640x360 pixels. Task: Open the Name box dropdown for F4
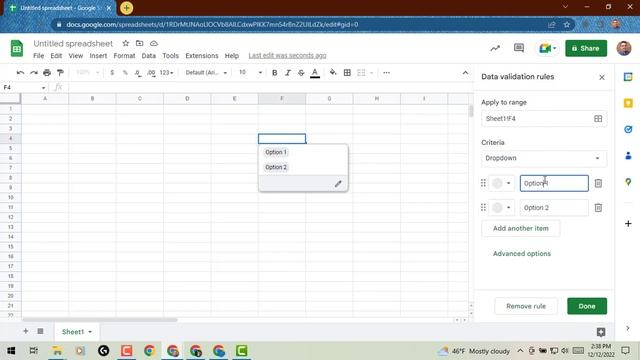43,88
